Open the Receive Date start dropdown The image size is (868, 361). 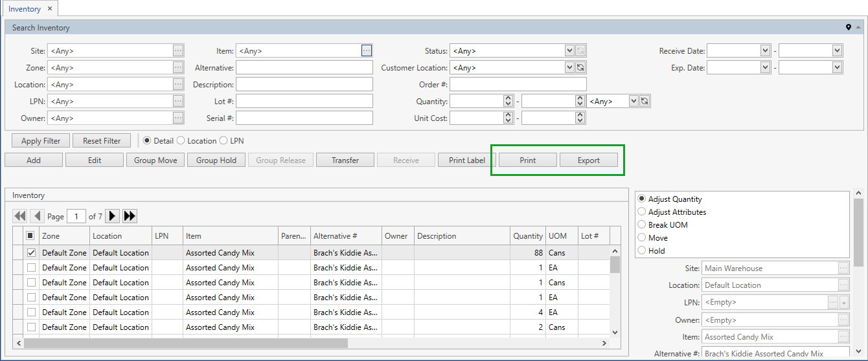tap(764, 50)
